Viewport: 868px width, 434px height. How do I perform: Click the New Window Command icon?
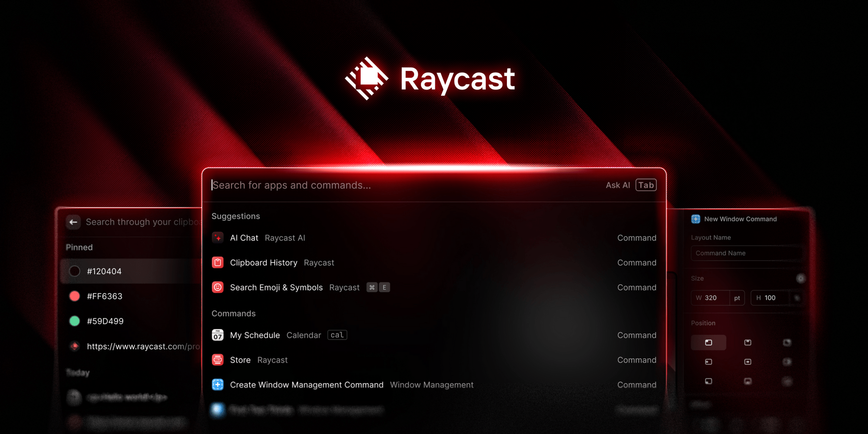tap(696, 219)
